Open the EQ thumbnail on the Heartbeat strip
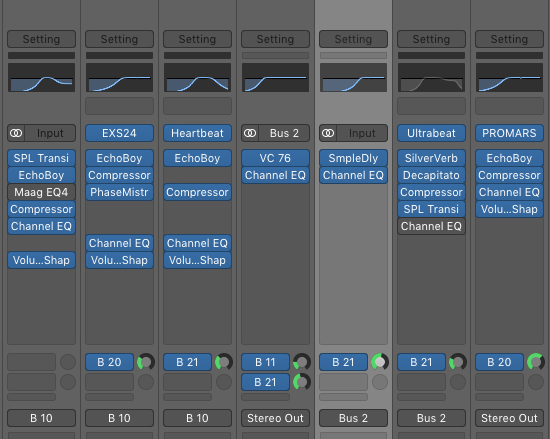550x439 pixels. (197, 77)
